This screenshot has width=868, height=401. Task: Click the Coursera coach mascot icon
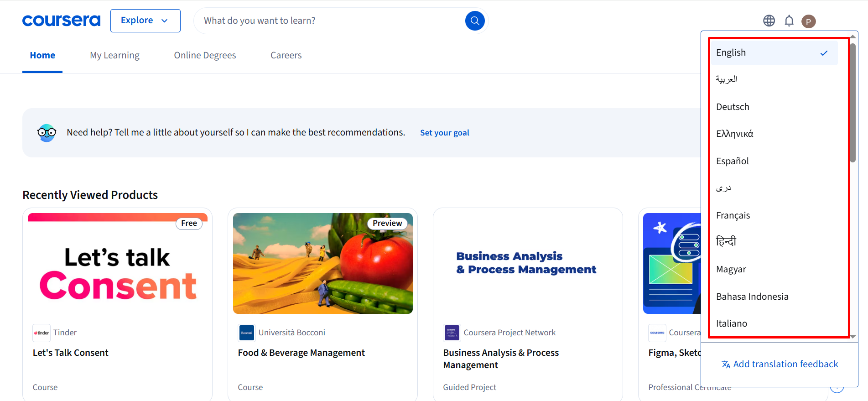pyautogui.click(x=47, y=133)
